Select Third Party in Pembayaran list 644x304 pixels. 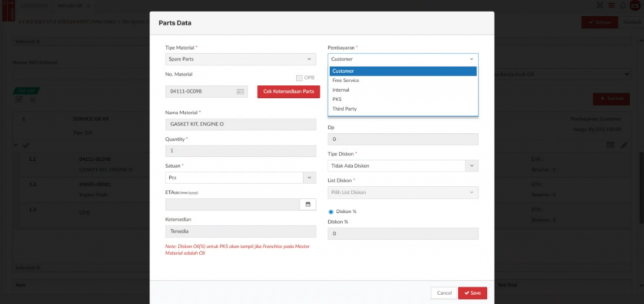point(345,109)
